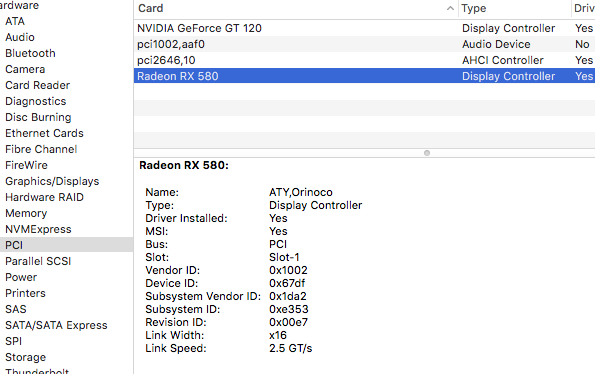Select Memory in the sidebar

coord(26,213)
